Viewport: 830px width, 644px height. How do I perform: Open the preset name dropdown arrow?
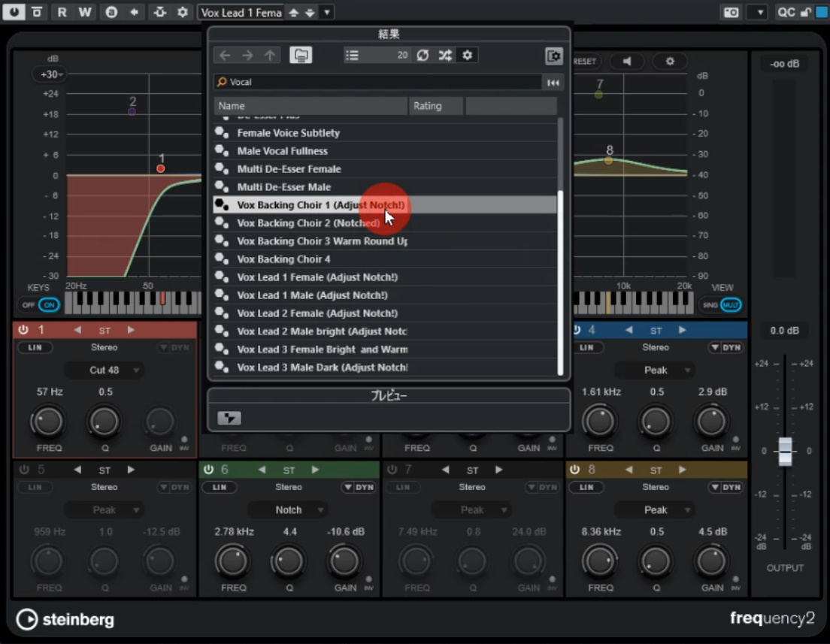[326, 12]
